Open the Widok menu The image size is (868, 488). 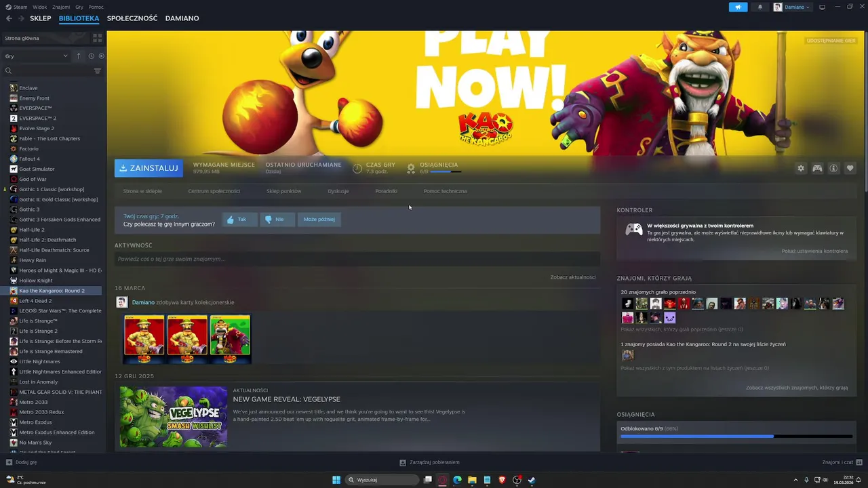click(40, 7)
